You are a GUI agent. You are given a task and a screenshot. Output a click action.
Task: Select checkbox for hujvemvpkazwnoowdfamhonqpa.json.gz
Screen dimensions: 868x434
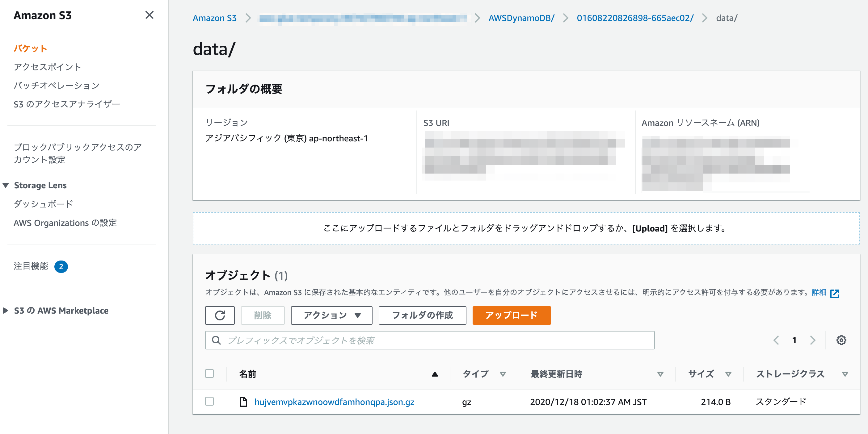click(209, 401)
